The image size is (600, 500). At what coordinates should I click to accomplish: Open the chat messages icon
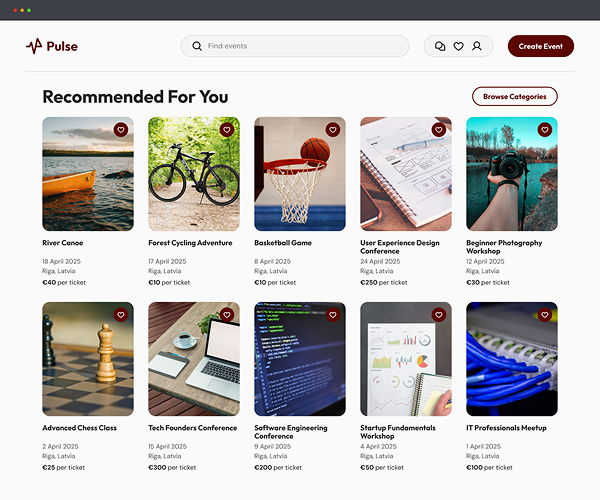pos(440,46)
